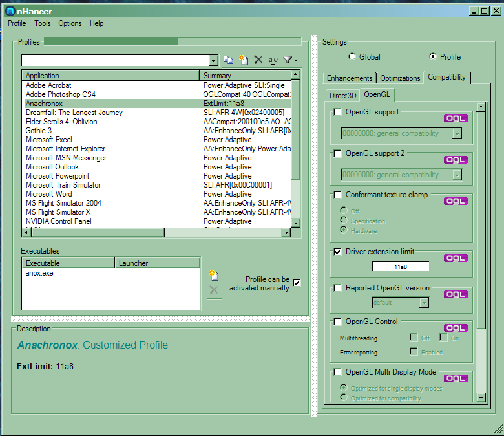This screenshot has width=504, height=436.
Task: Click OGL badge beside OpenGL support 2
Action: click(x=456, y=160)
